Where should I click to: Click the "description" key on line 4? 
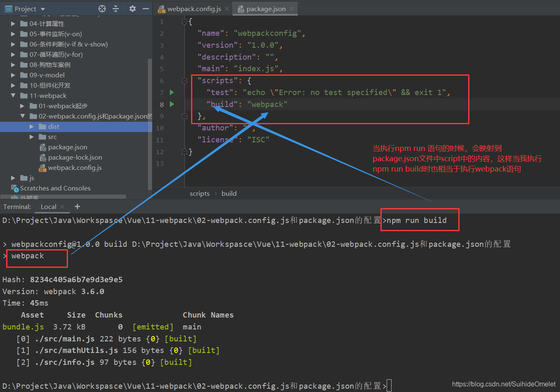(226, 57)
